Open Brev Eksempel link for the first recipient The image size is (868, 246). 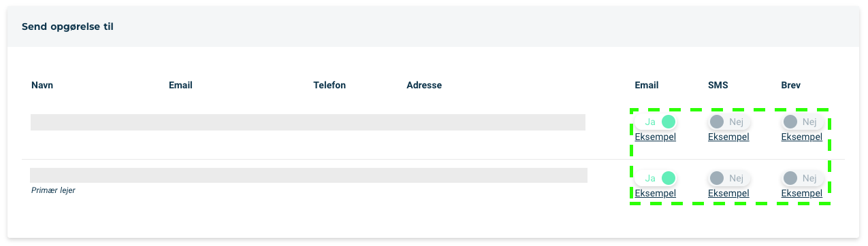point(802,137)
